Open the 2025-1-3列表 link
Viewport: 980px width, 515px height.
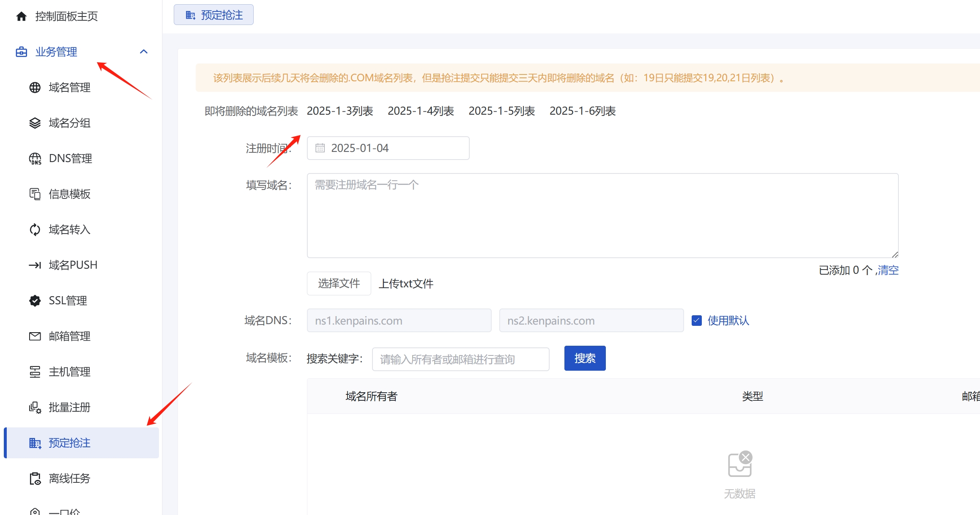340,111
